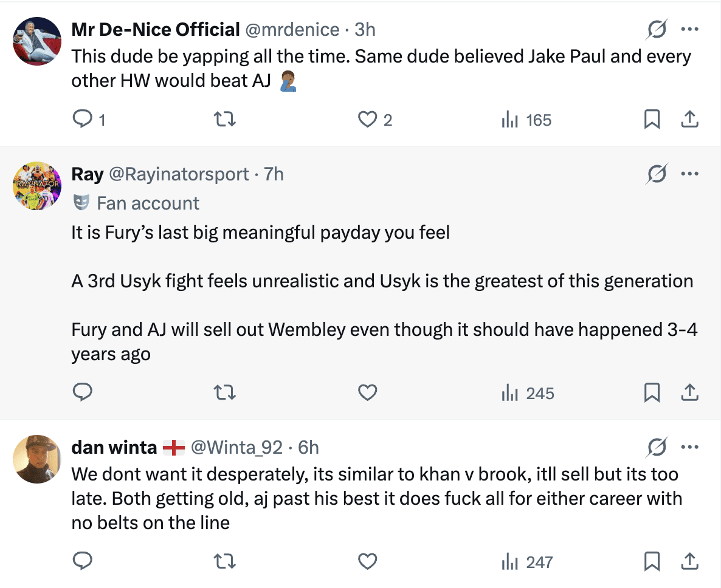The image size is (721, 588).
Task: Retweet the Mr De-Nice Official post
Action: click(x=226, y=120)
